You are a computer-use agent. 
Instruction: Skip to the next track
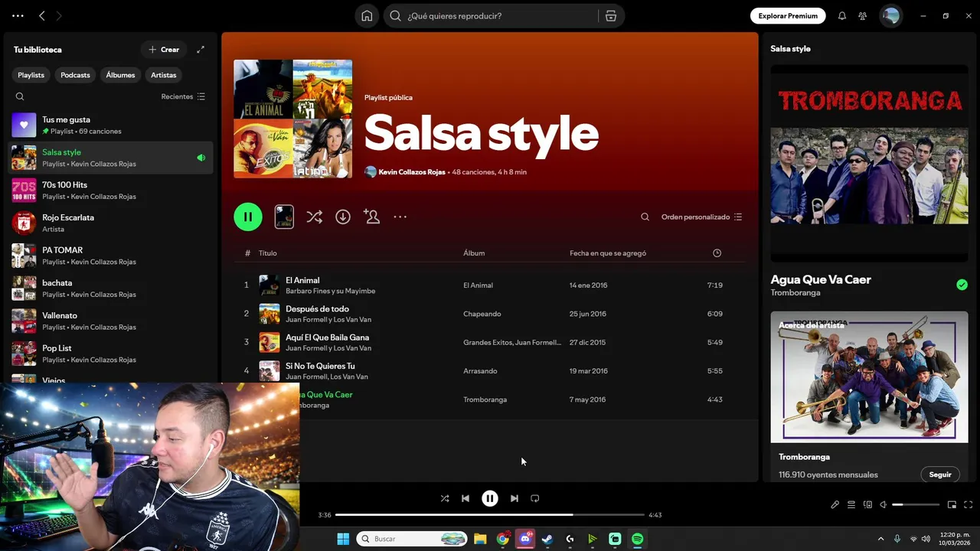514,498
